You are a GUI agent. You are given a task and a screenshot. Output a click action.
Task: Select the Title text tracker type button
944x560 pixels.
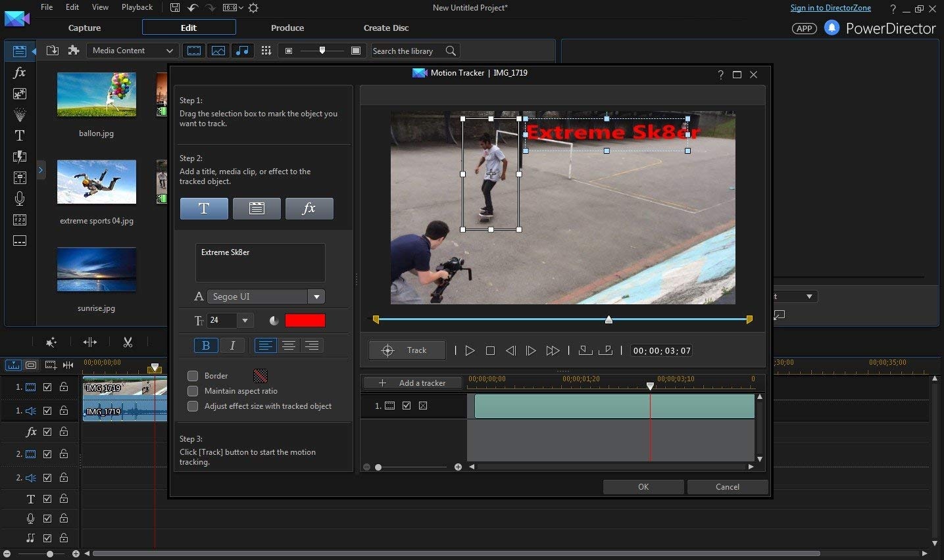204,208
